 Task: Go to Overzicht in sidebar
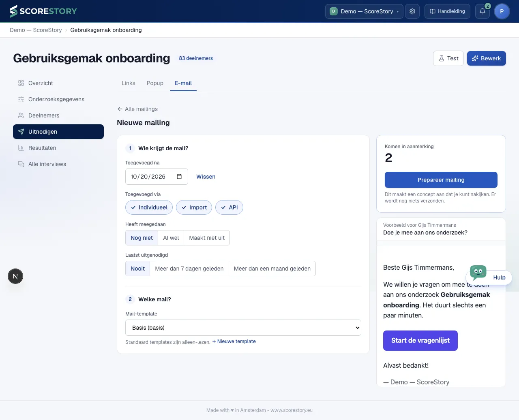tap(58, 83)
